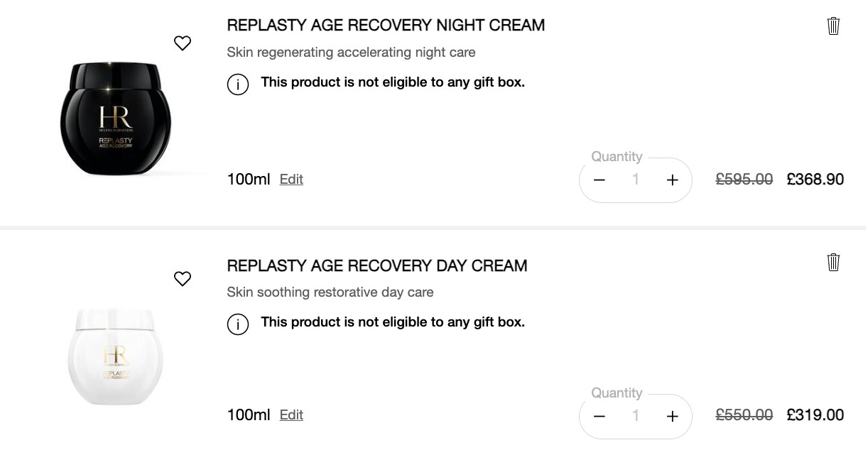Open the Replasty Age Recovery Night Cream title
This screenshot has height=450, width=868.
pos(386,26)
